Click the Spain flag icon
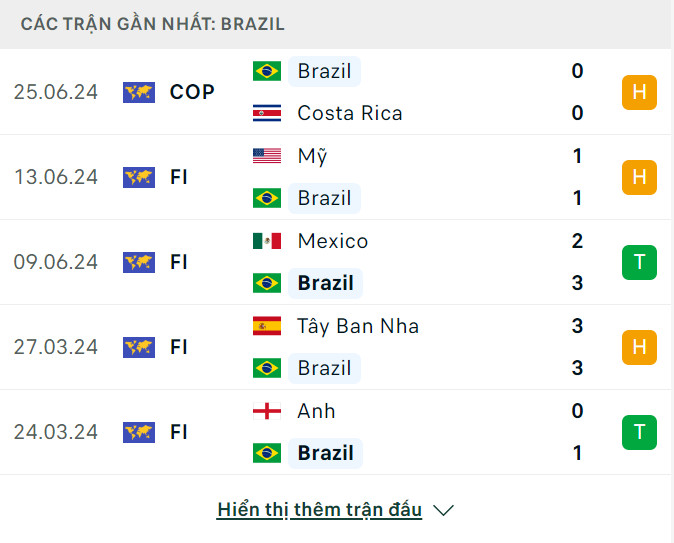The width and height of the screenshot is (674, 543). click(267, 326)
